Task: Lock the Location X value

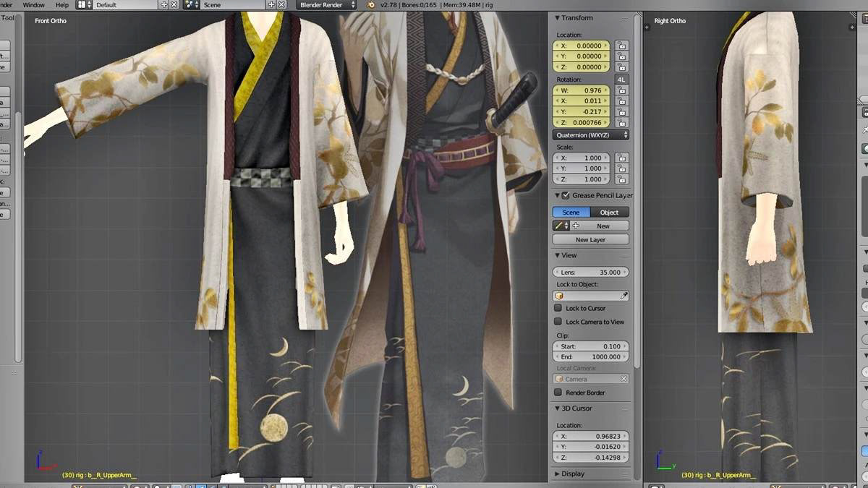Action: click(622, 46)
